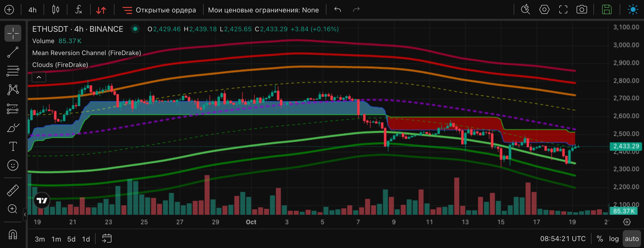Image resolution: width=644 pixels, height=248 pixels.
Task: Click the 08:54:21 UTC timezone selector
Action: click(563, 239)
